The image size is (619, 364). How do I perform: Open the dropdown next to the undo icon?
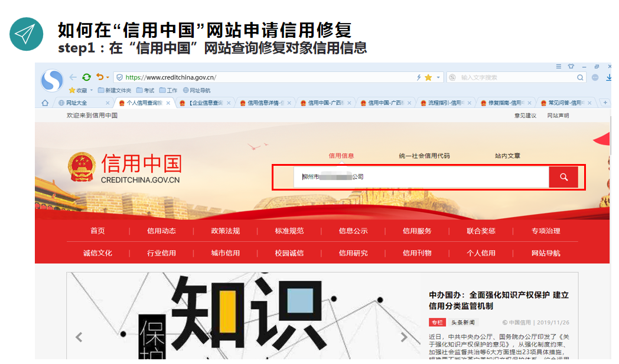pyautogui.click(x=107, y=78)
